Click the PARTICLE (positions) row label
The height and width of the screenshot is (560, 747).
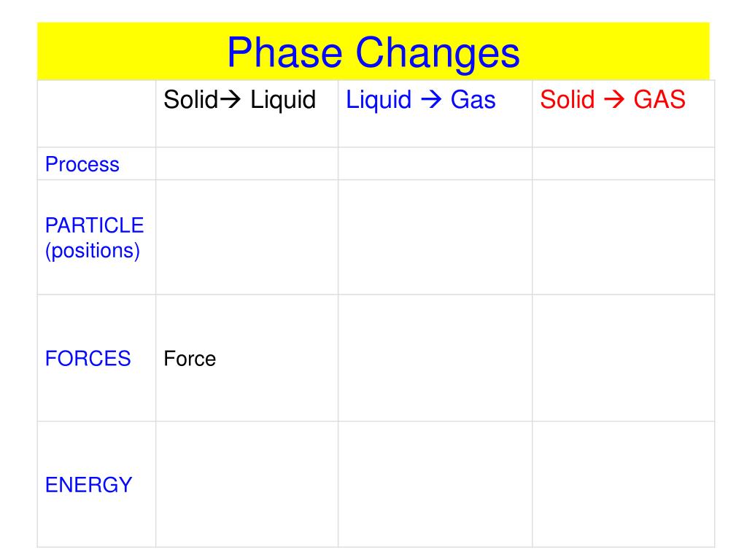pos(94,238)
